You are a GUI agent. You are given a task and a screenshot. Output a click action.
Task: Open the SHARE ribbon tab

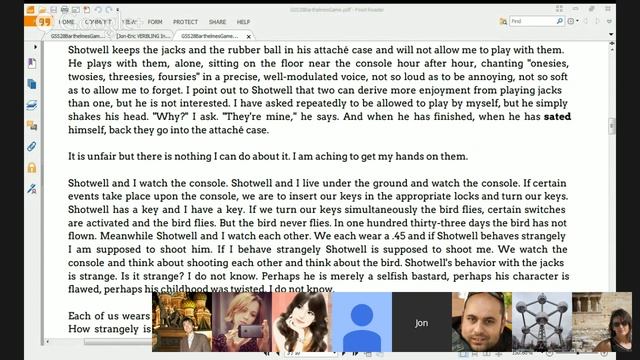pyautogui.click(x=217, y=22)
